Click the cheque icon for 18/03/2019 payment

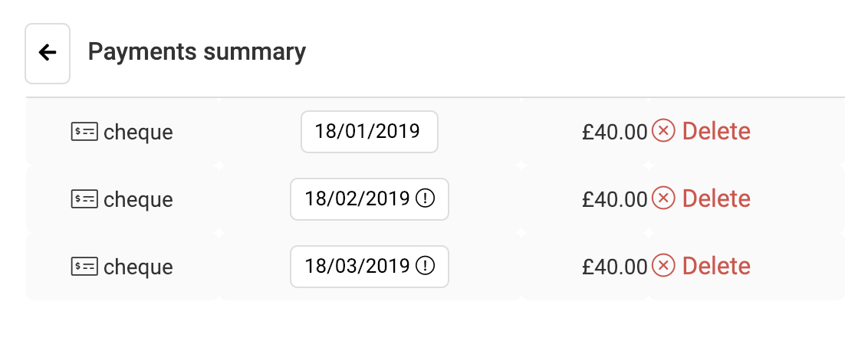pyautogui.click(x=84, y=267)
